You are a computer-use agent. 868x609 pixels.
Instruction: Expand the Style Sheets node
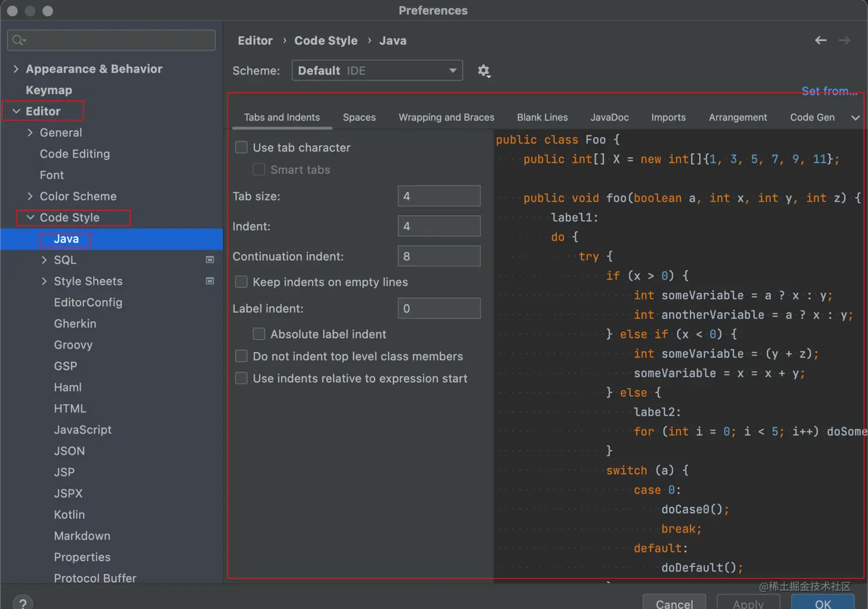pos(44,281)
